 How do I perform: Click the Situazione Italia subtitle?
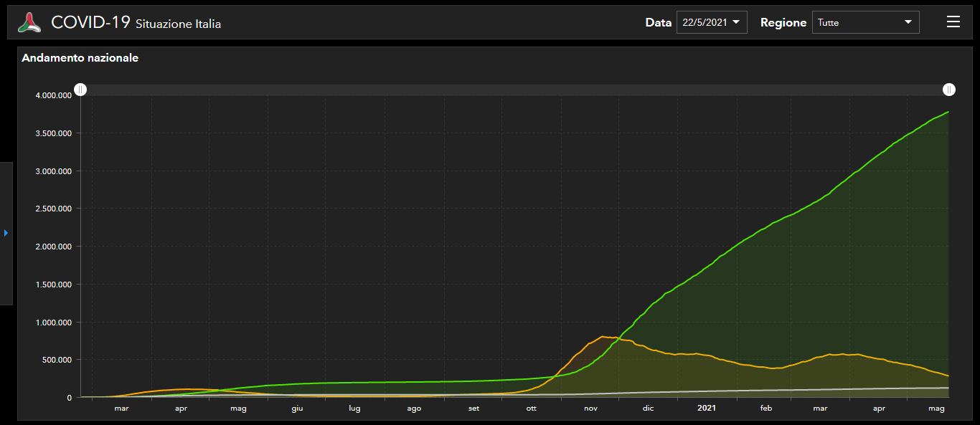[x=178, y=24]
